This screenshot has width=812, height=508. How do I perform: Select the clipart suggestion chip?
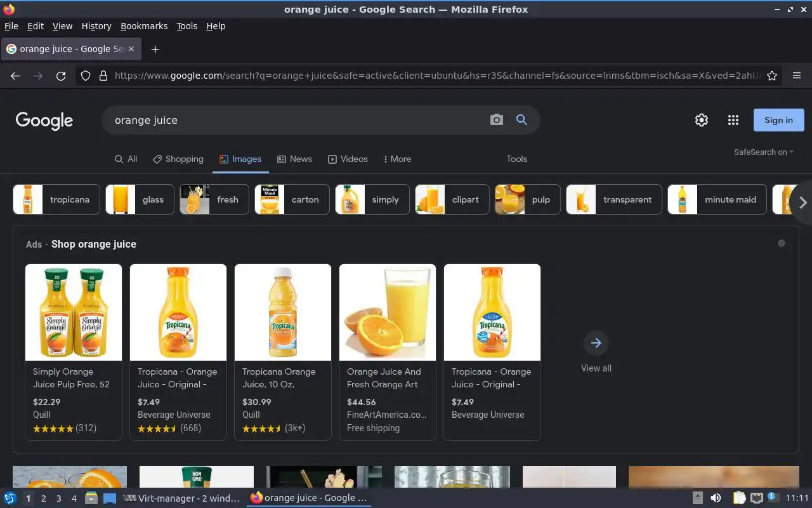click(x=452, y=199)
